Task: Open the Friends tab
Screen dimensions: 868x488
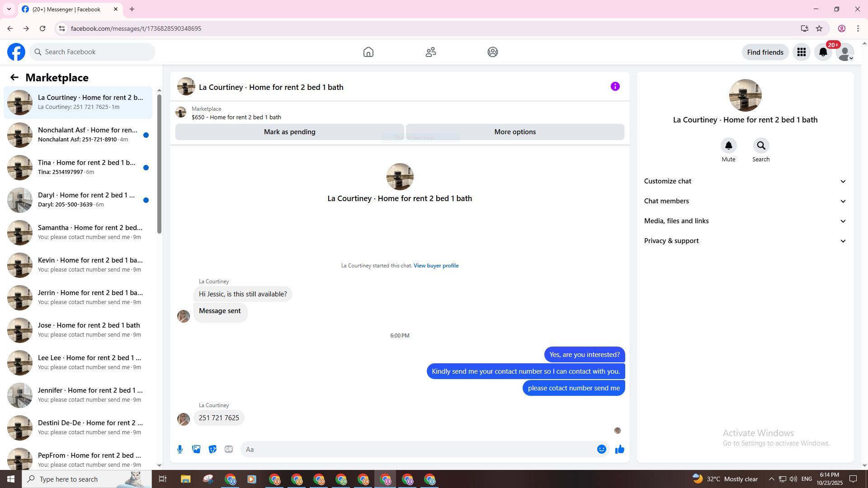Action: [x=430, y=52]
